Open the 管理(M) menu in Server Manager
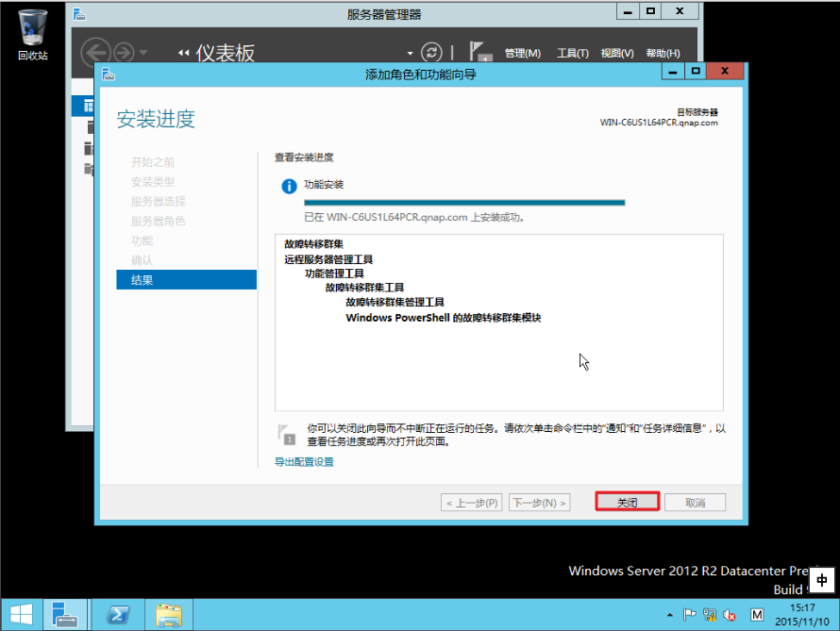The image size is (840, 631). 522,53
